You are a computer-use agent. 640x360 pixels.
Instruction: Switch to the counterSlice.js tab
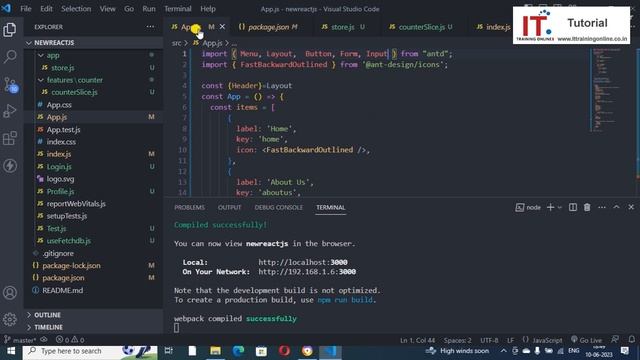tap(421, 27)
